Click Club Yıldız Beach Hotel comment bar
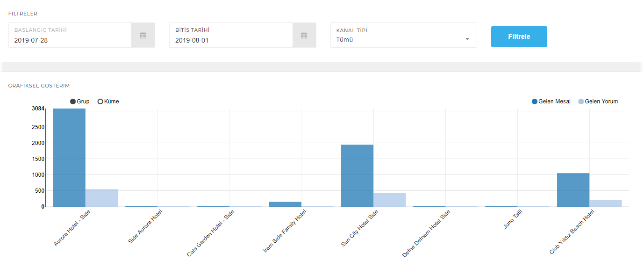 coord(605,203)
